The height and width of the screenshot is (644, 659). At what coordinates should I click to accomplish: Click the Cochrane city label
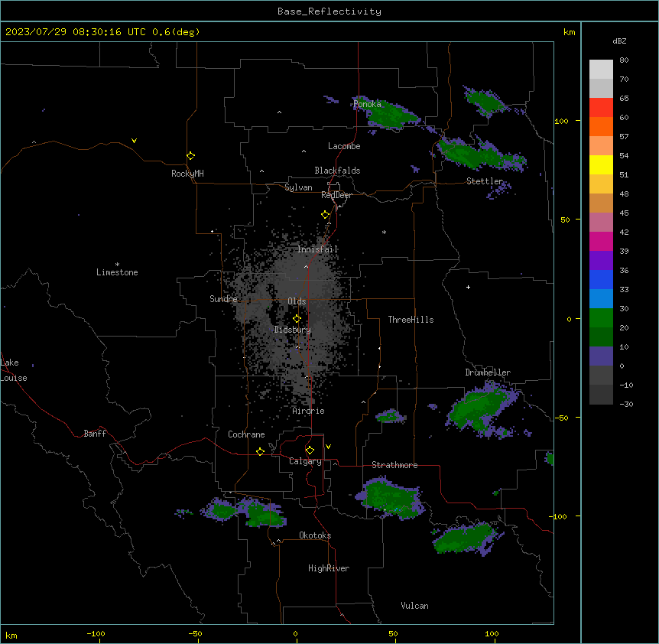[x=246, y=434]
